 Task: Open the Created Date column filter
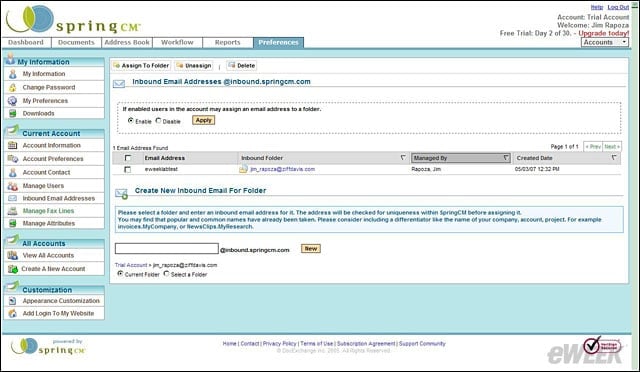(x=614, y=158)
